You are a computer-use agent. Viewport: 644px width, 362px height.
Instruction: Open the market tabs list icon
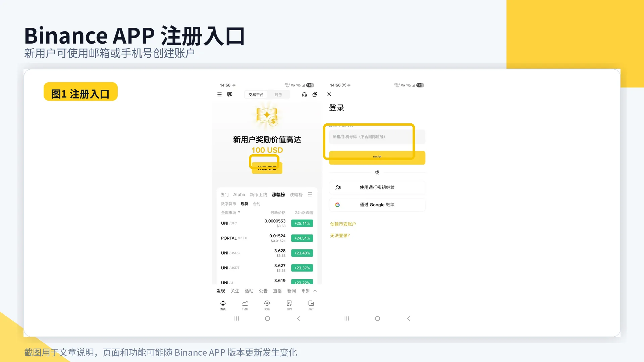click(x=310, y=194)
